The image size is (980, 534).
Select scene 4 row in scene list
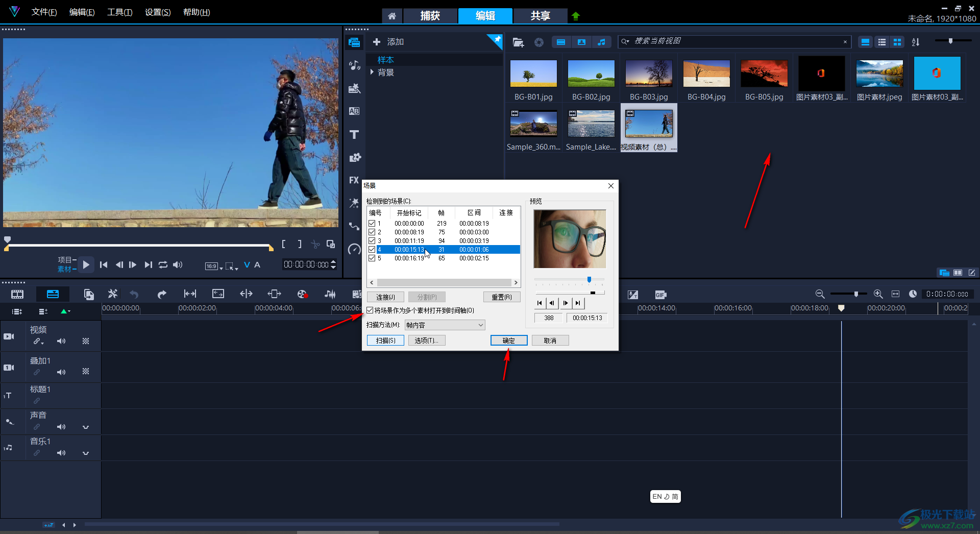pos(444,250)
